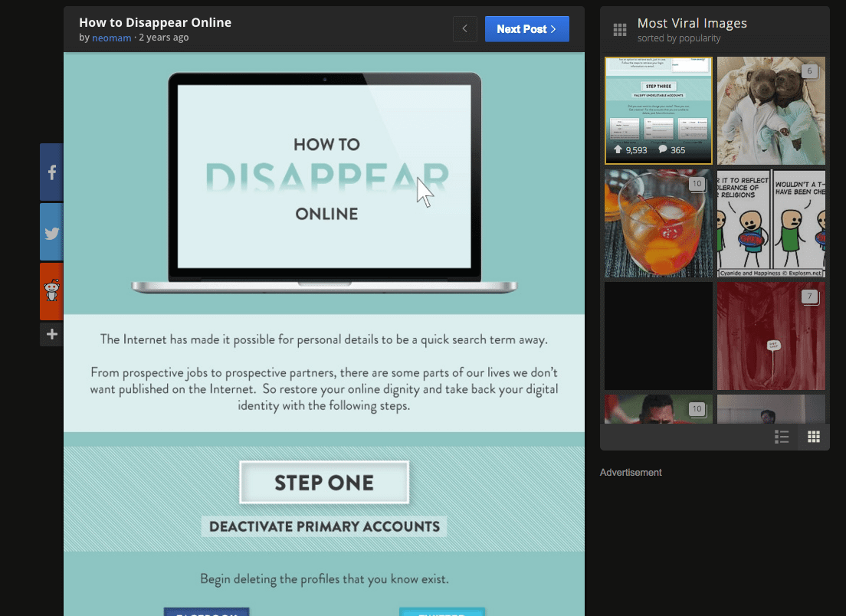Click the Next Post button
The height and width of the screenshot is (616, 846).
(x=526, y=28)
